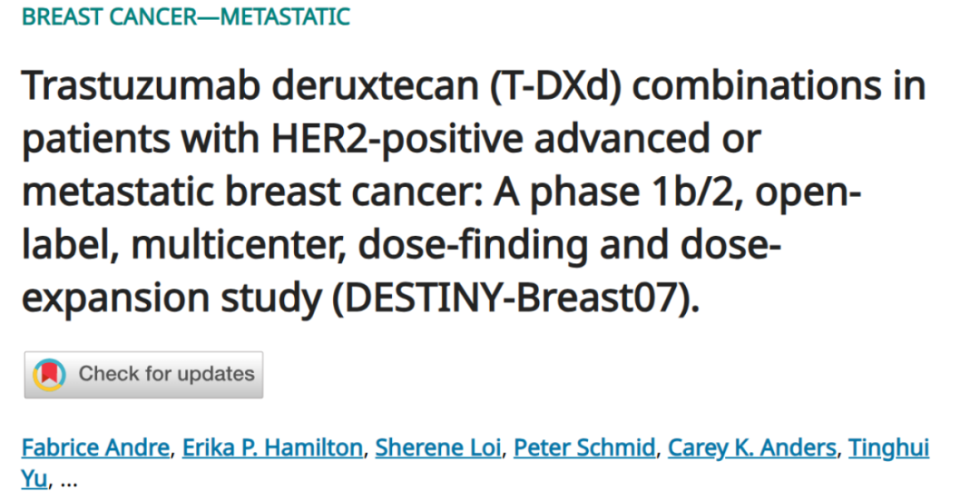Expand the author list ellipsis
980x501 pixels.
(69, 482)
